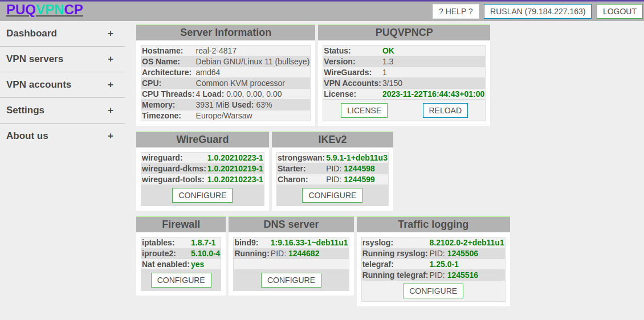Click Charon PID 1244599
The height and width of the screenshot is (320, 644).
360,180
